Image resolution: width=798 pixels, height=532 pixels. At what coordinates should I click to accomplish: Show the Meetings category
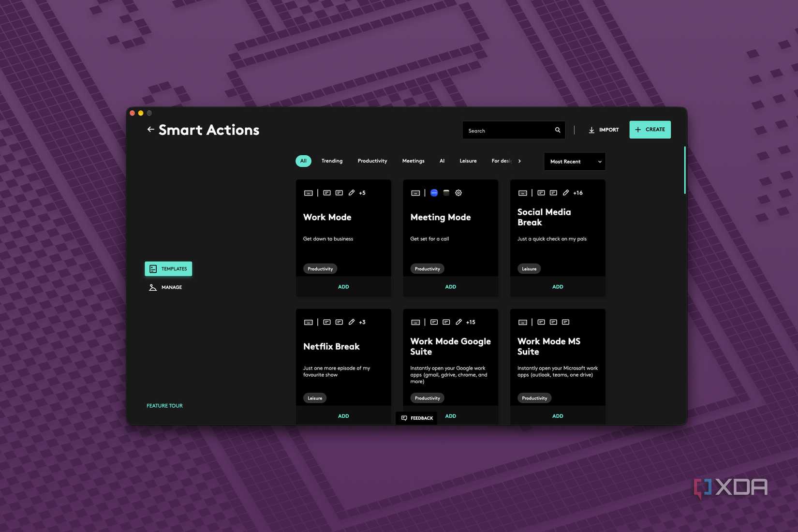(414, 161)
